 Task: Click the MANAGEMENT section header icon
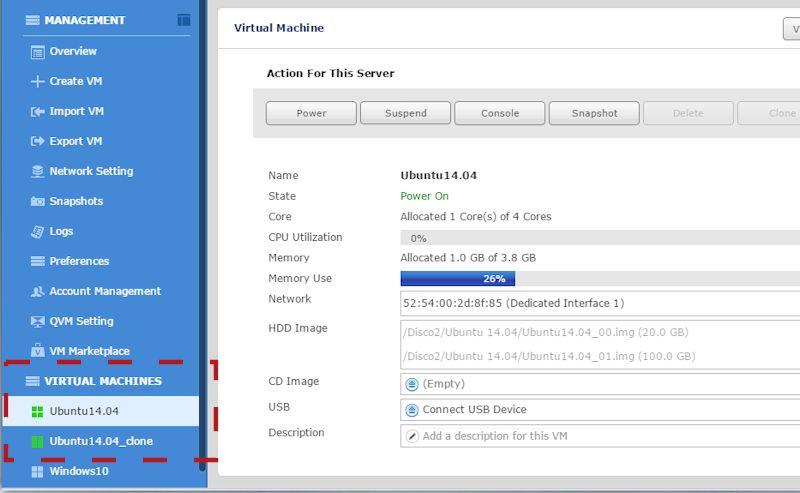(32, 20)
